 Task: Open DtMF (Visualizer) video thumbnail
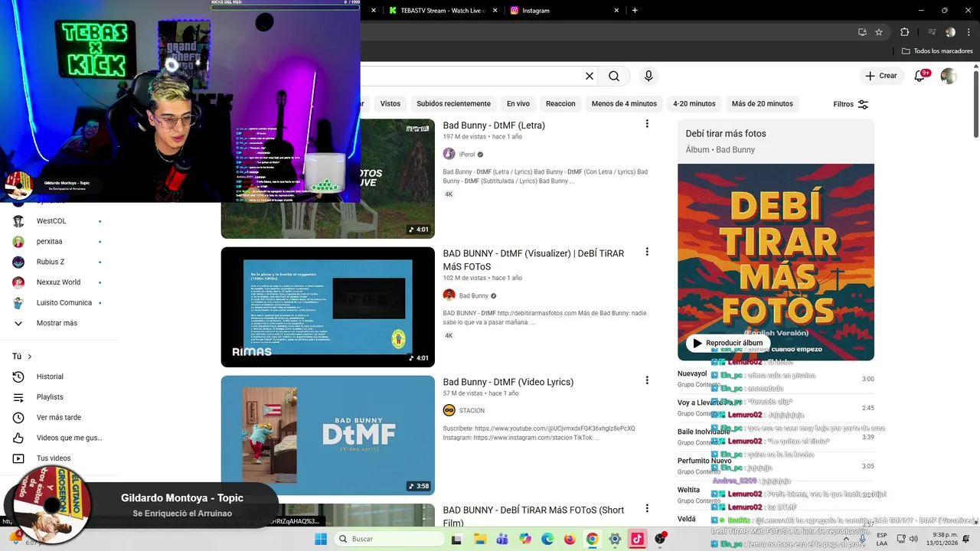click(328, 307)
